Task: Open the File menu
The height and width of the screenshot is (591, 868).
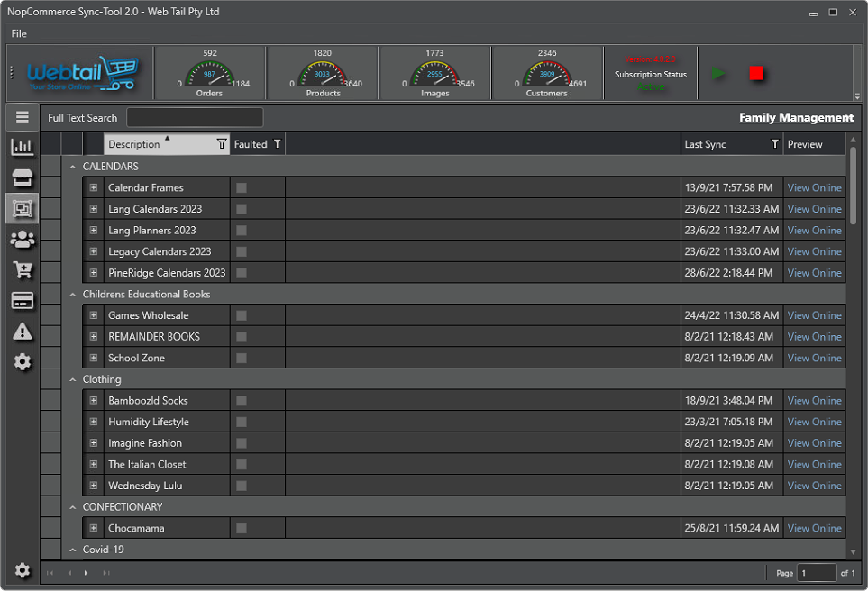Action: pyautogui.click(x=19, y=33)
